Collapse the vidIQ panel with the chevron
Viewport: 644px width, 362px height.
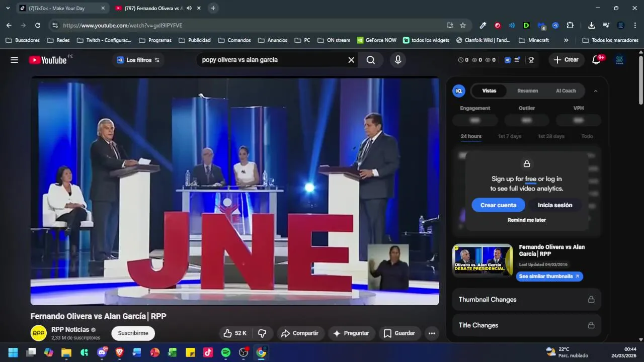tap(596, 91)
